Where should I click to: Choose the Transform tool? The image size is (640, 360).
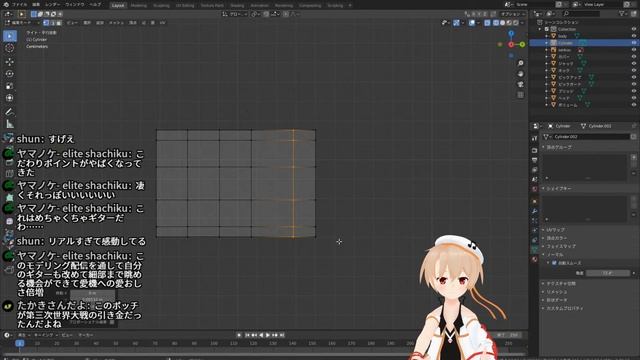point(10,98)
